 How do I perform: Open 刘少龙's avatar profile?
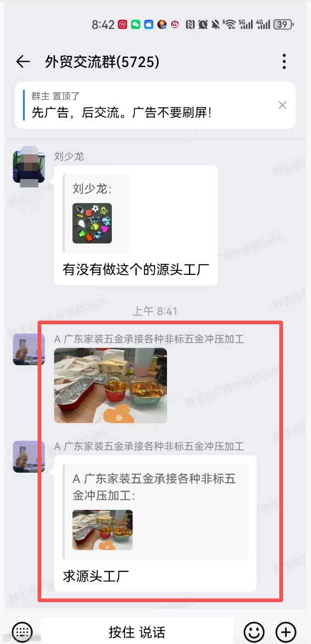click(29, 167)
